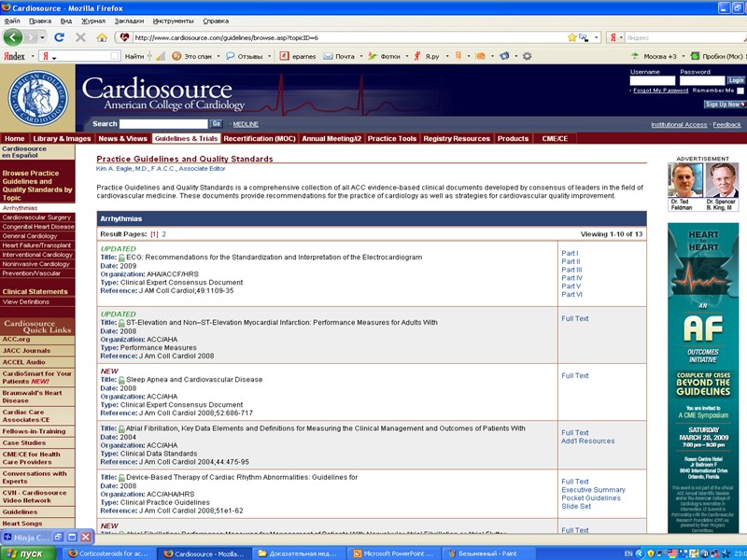Open 'Pocket Guidelines' link
The image size is (747, 560).
[591, 498]
